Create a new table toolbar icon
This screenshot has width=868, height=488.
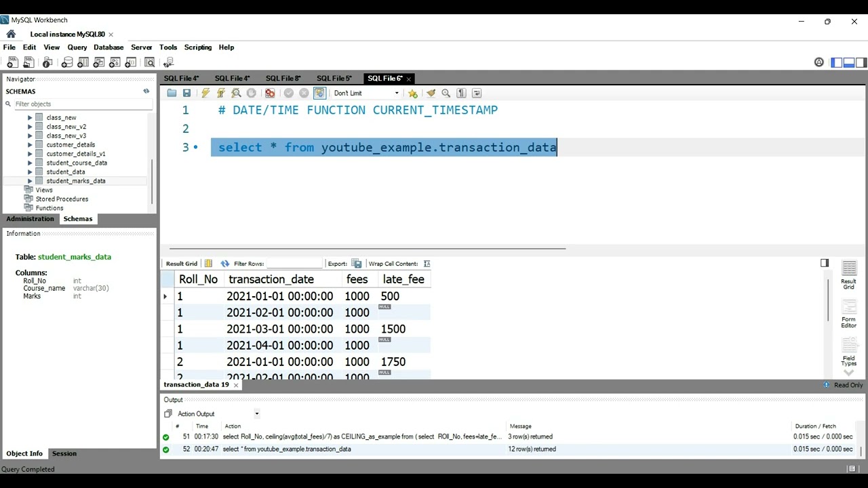pyautogui.click(x=83, y=62)
